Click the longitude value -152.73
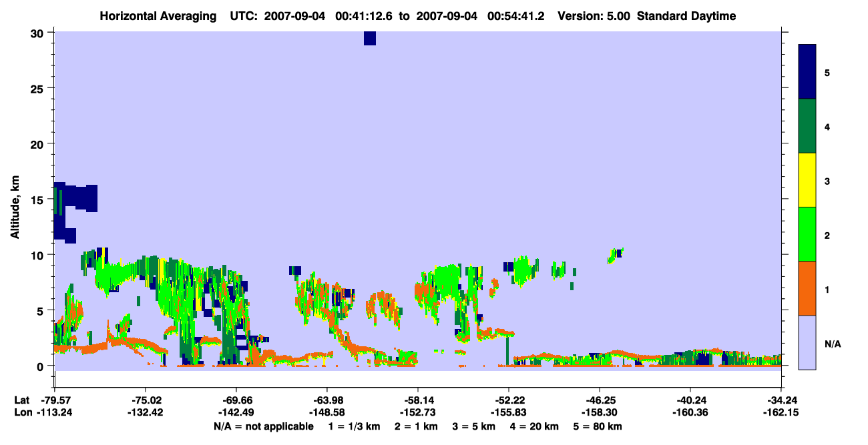 point(417,412)
